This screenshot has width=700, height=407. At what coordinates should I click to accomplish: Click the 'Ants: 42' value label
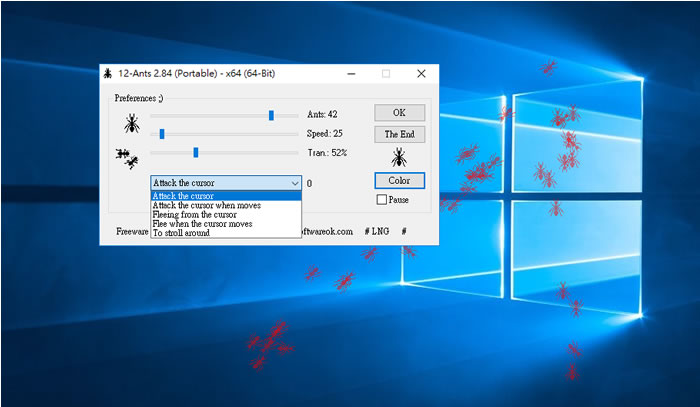pos(322,114)
